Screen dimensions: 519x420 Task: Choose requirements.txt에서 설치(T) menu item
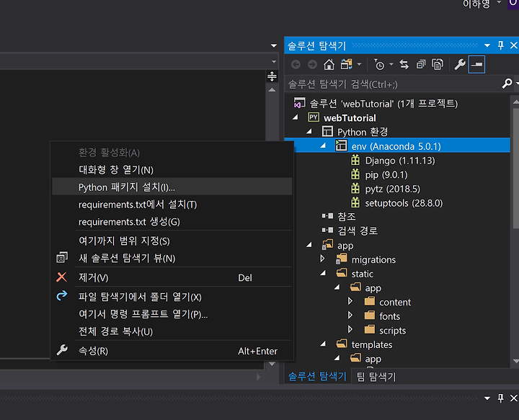pos(172,205)
